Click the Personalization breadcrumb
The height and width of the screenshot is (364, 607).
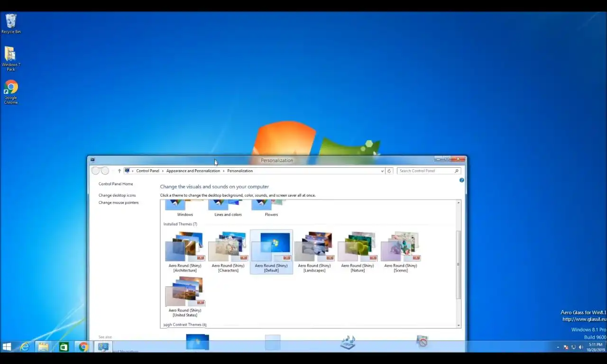coord(240,171)
